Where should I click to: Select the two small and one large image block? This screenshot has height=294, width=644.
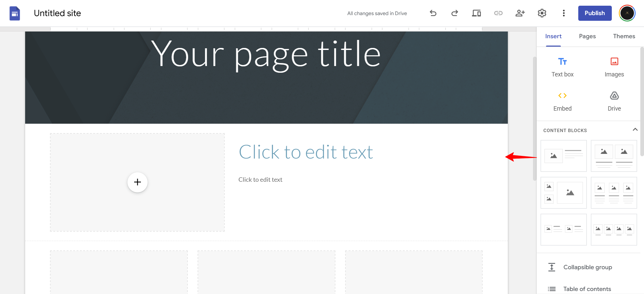(563, 193)
